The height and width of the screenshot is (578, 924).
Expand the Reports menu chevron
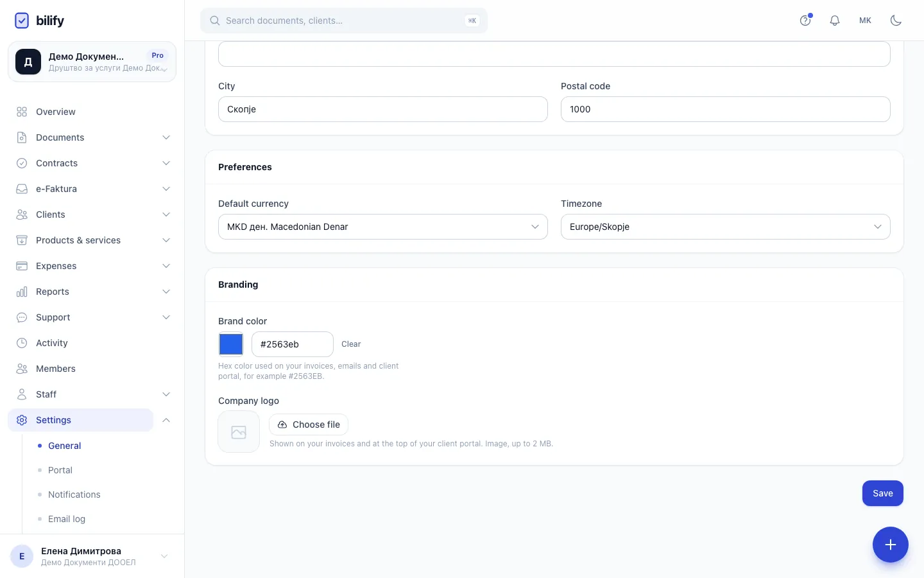click(x=166, y=292)
